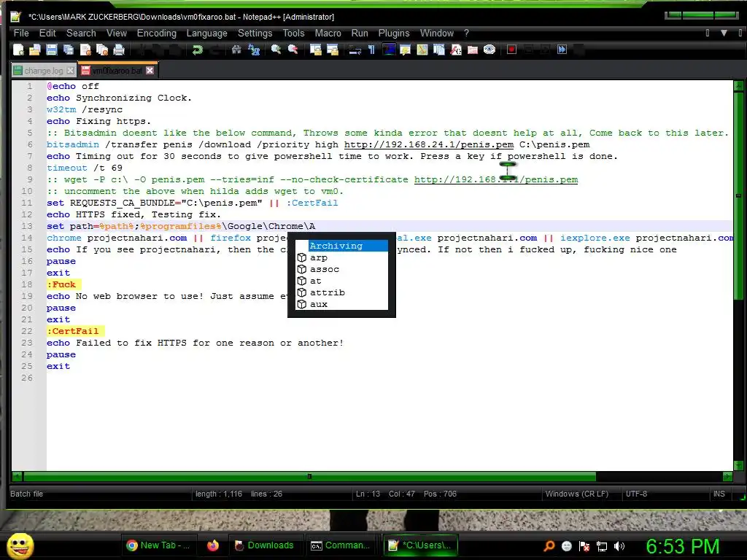
Task: Expand the down-arrow dropdown at menu bar right
Action: click(x=724, y=33)
